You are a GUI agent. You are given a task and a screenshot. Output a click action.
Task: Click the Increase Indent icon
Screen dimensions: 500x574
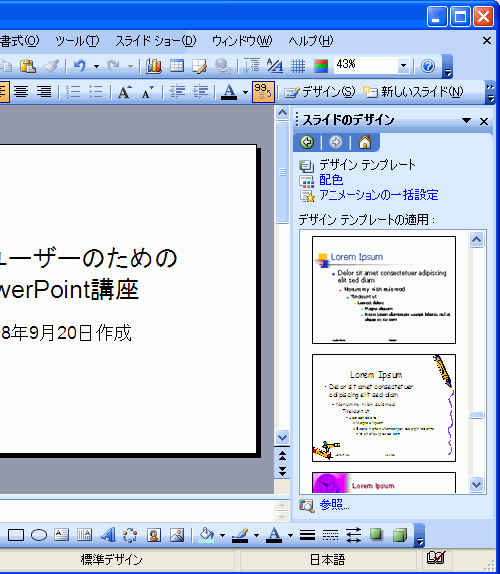tap(200, 92)
